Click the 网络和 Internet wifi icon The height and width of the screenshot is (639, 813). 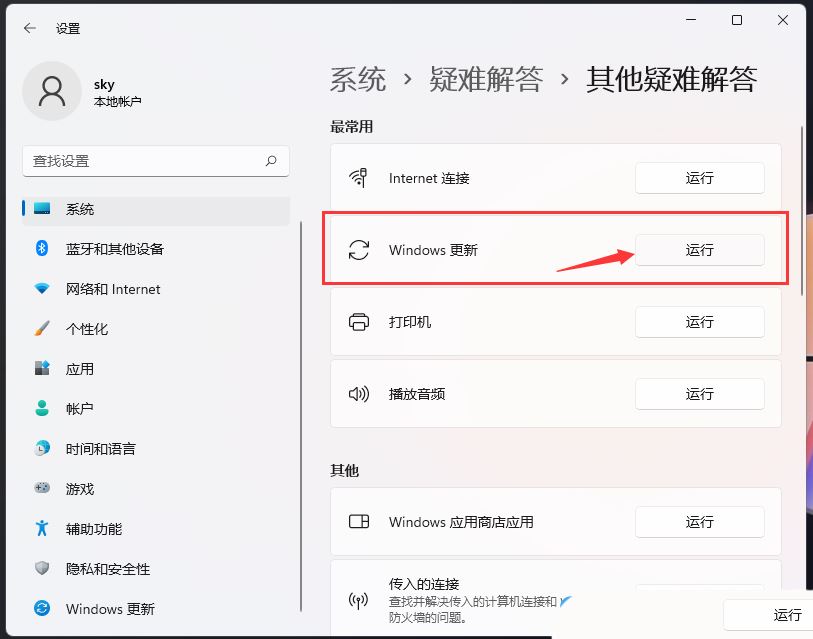point(42,288)
